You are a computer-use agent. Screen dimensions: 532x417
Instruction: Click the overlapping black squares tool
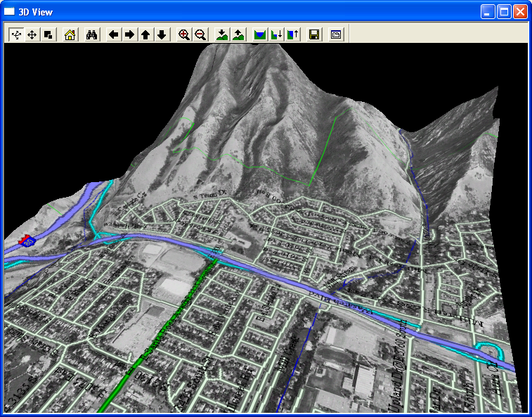pyautogui.click(x=48, y=34)
